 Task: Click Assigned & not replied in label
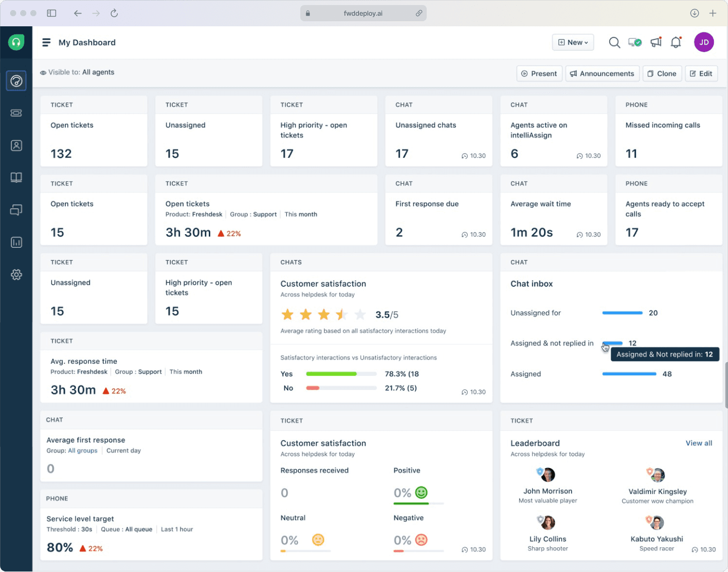pos(552,343)
